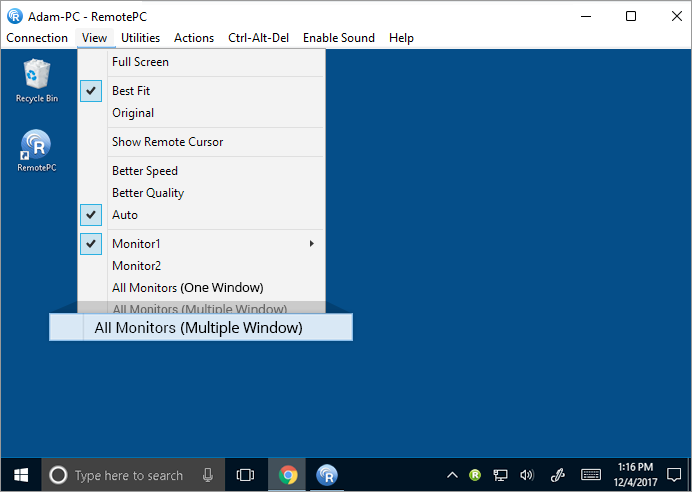
Task: Click the Type here to search box
Action: click(x=133, y=475)
